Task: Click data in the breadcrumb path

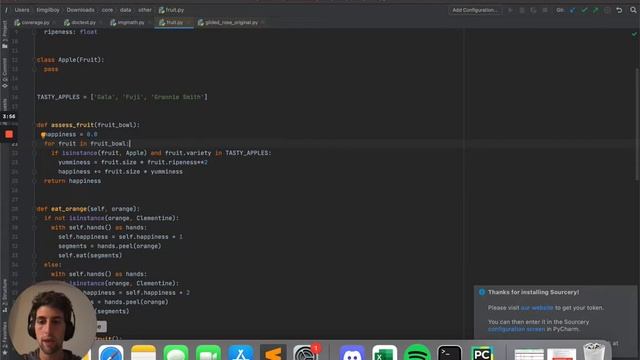Action: tap(125, 10)
